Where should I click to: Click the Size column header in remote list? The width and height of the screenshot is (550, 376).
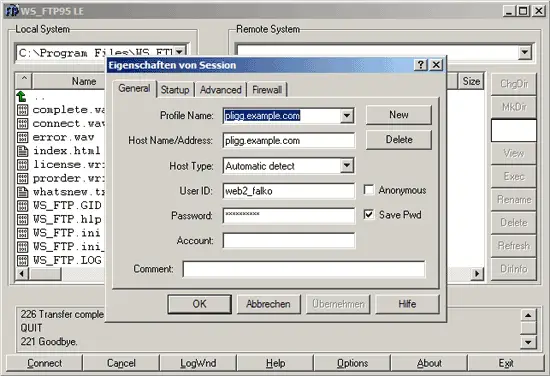click(x=471, y=81)
